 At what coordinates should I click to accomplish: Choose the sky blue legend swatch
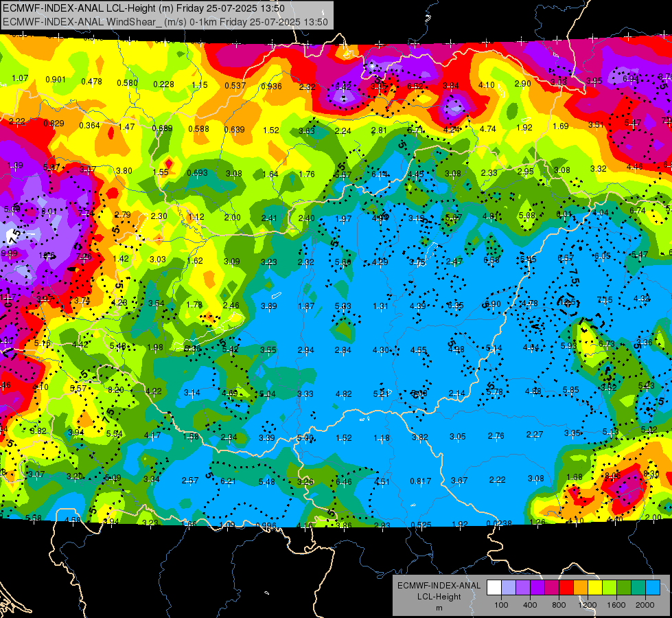[653, 588]
